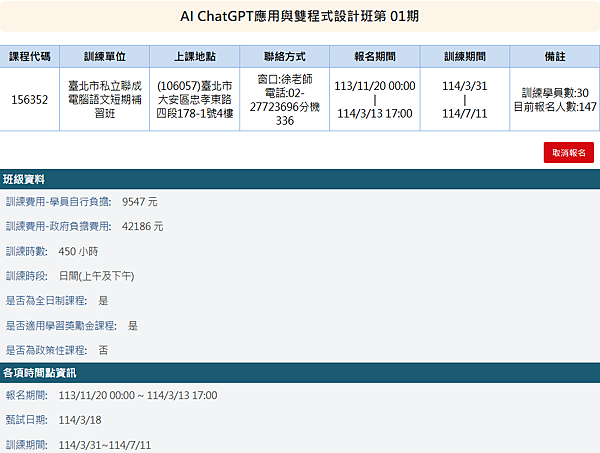600x453 pixels.
Task: Click the address cell (106057)臺北市大安區忠孝東路
Action: tap(195, 99)
